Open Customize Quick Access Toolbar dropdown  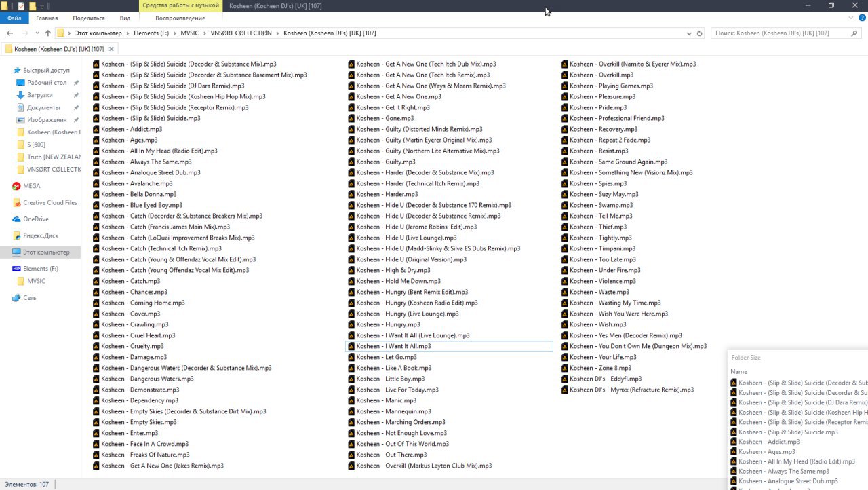tap(41, 6)
